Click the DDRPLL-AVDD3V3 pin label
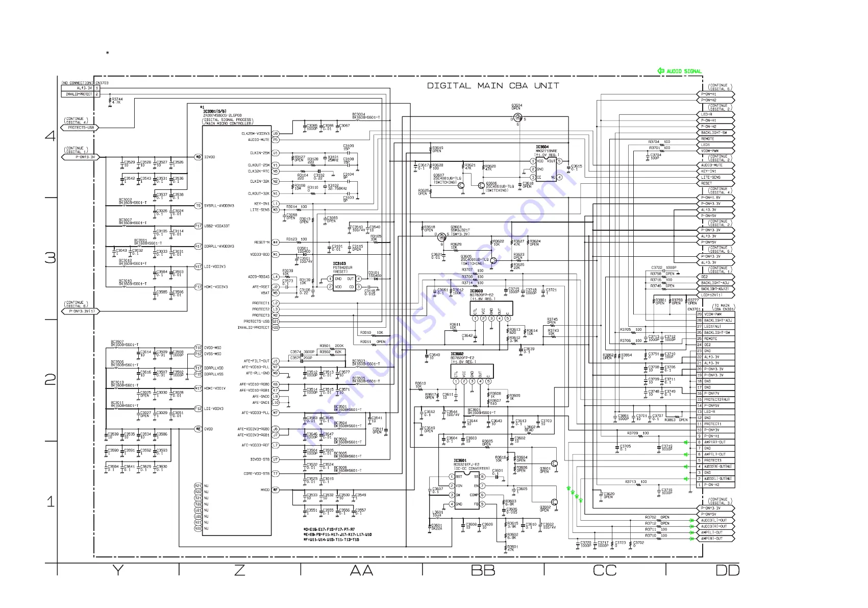Screen dimensions: 868x608 point(219,246)
